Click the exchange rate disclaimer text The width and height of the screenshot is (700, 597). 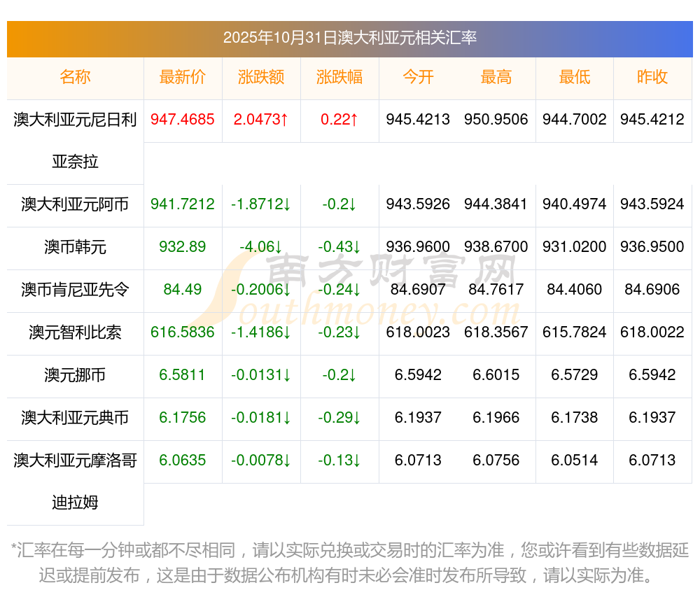349,562
